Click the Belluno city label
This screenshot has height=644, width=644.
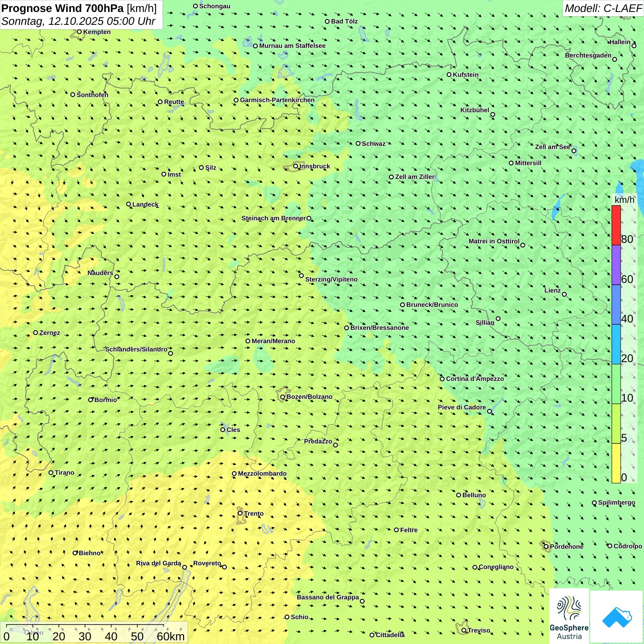(x=474, y=495)
